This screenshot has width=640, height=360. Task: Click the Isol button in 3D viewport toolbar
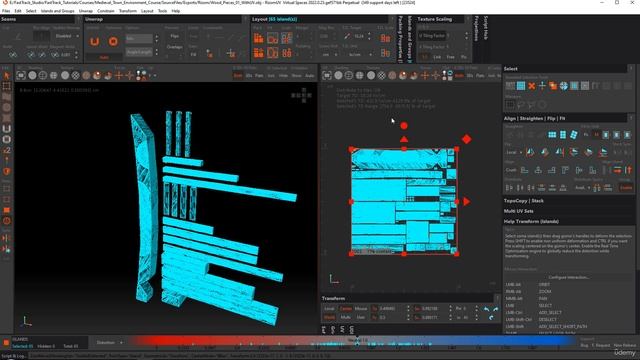point(271,76)
